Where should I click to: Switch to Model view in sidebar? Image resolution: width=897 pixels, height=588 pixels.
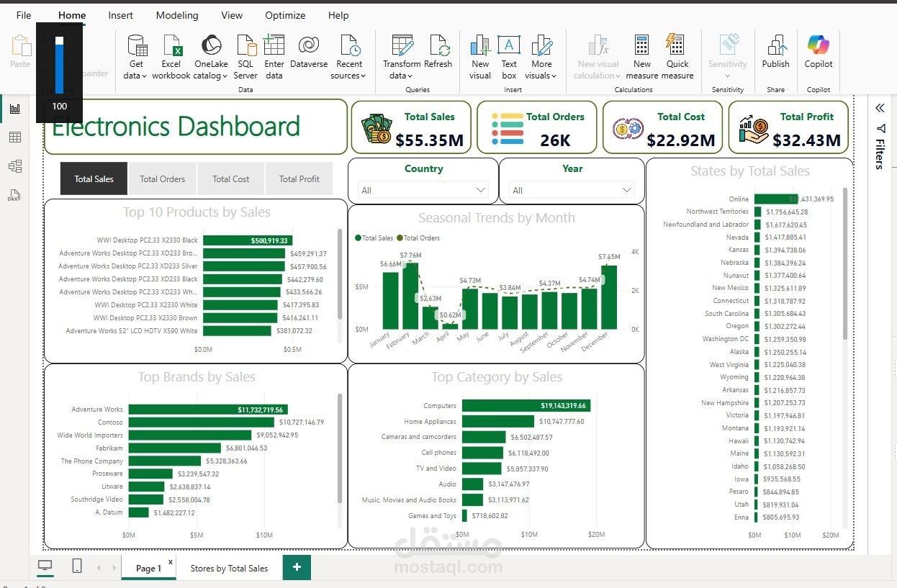point(15,166)
